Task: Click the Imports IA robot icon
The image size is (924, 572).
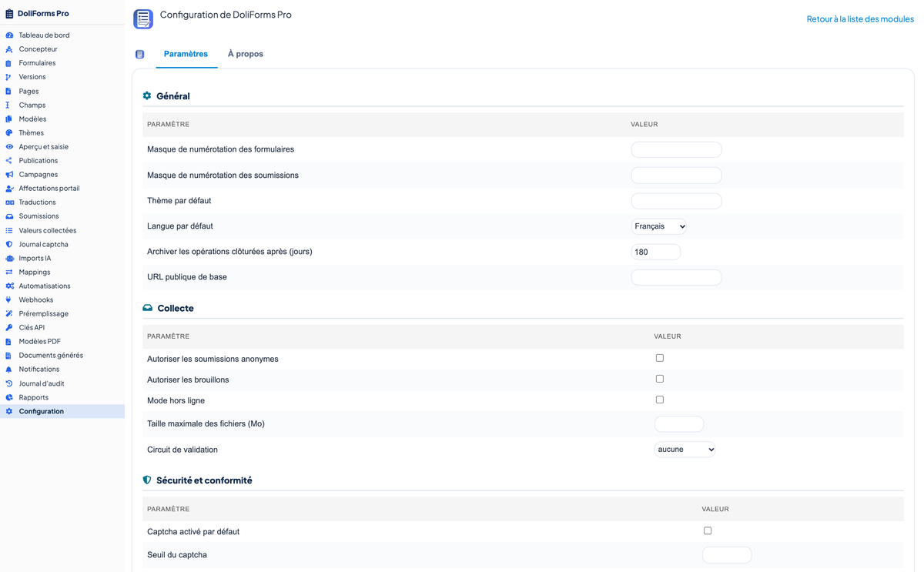Action: point(9,259)
